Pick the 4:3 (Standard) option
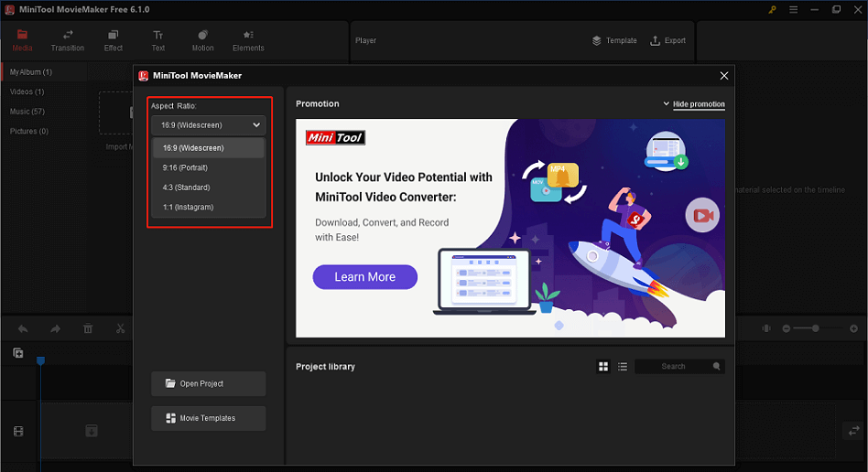Viewport: 868px width, 472px height. (186, 188)
